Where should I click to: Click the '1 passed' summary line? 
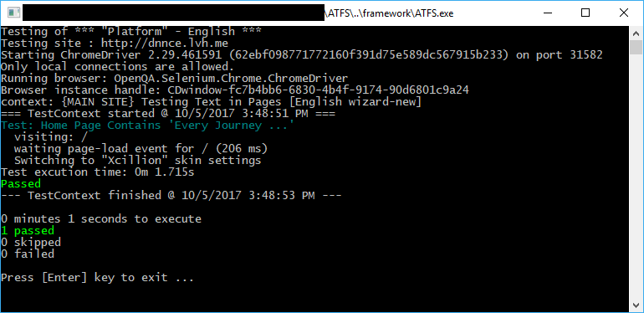(27, 230)
